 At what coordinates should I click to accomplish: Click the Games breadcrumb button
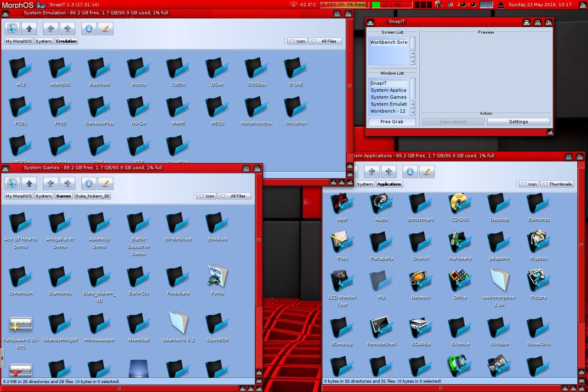point(63,196)
